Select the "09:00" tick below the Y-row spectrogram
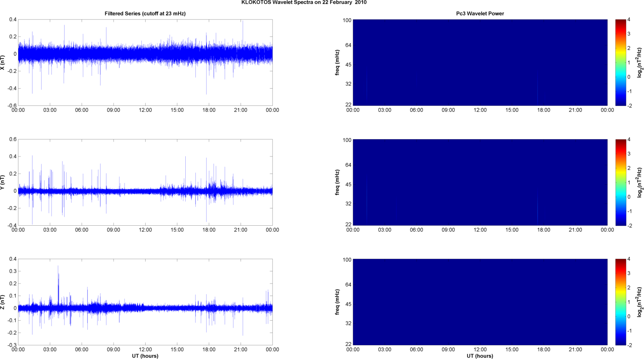The width and height of the screenshot is (644, 359). 448,230
